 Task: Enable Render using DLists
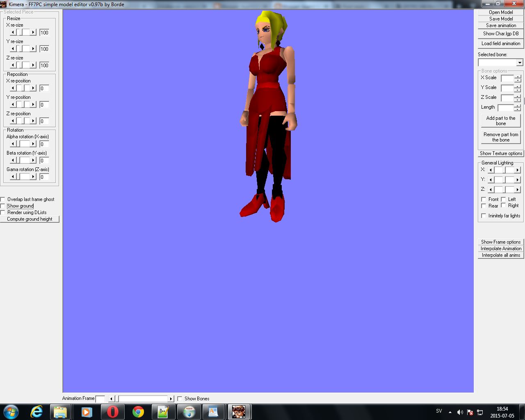(3, 212)
